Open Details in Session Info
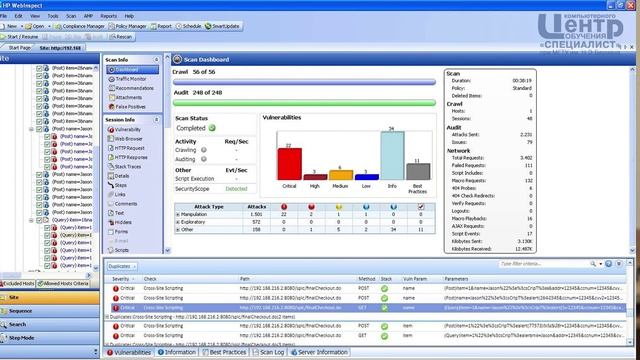640x360 pixels. [x=118, y=176]
